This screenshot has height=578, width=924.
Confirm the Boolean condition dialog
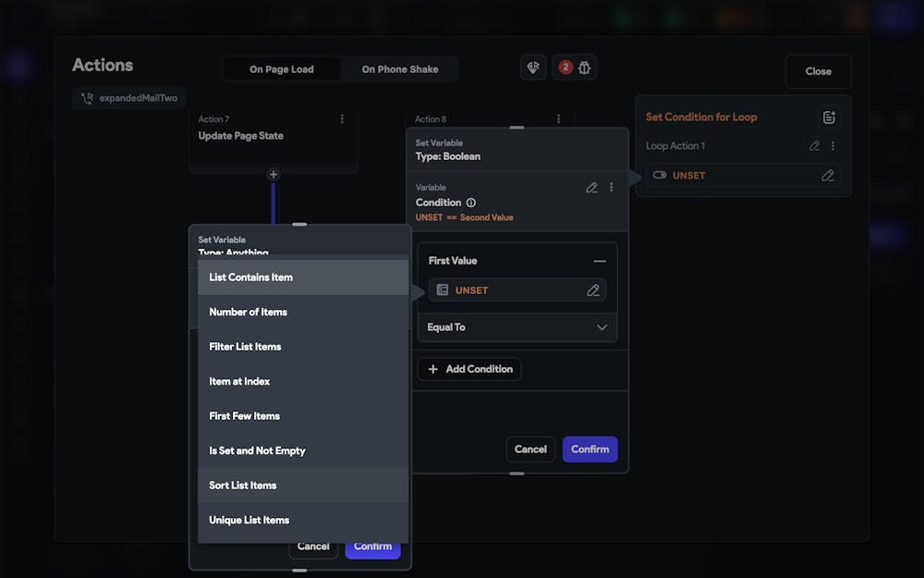tap(590, 449)
